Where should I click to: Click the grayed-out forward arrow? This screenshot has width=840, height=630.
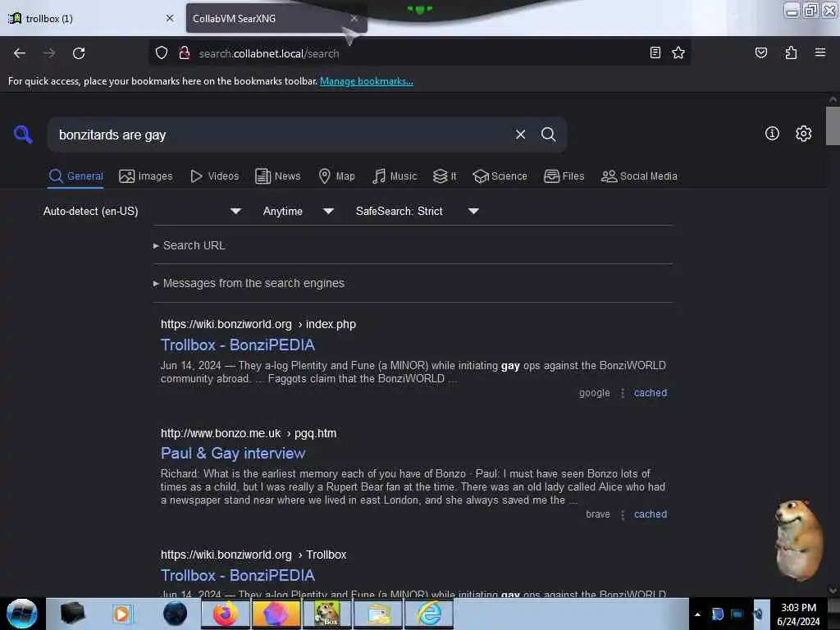pos(48,53)
